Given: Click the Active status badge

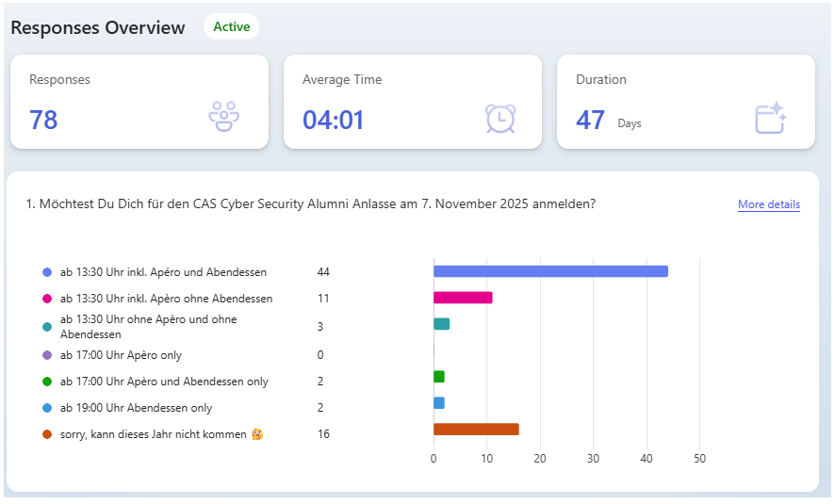Looking at the screenshot, I should point(231,26).
